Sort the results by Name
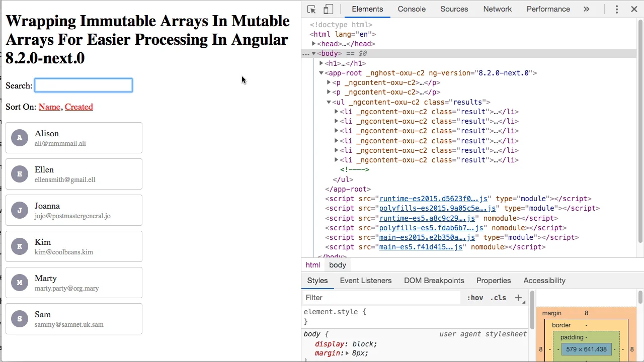 49,107
